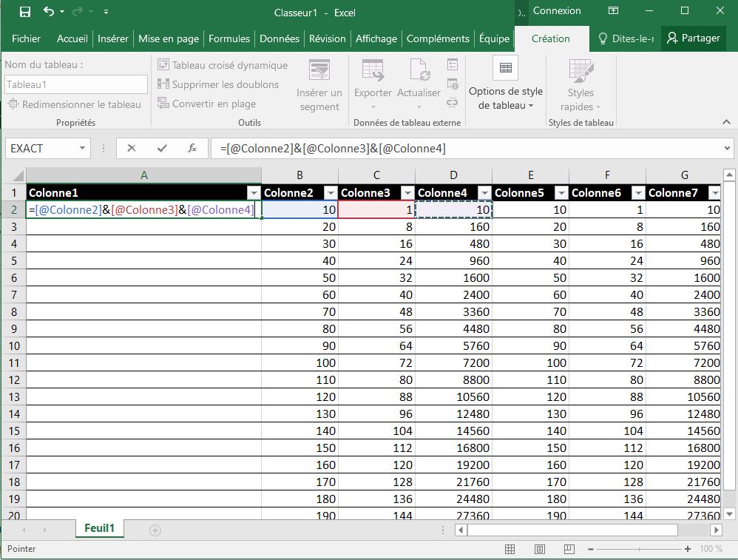Cancel formula entry with X icon
The width and height of the screenshot is (738, 560).
(x=132, y=149)
